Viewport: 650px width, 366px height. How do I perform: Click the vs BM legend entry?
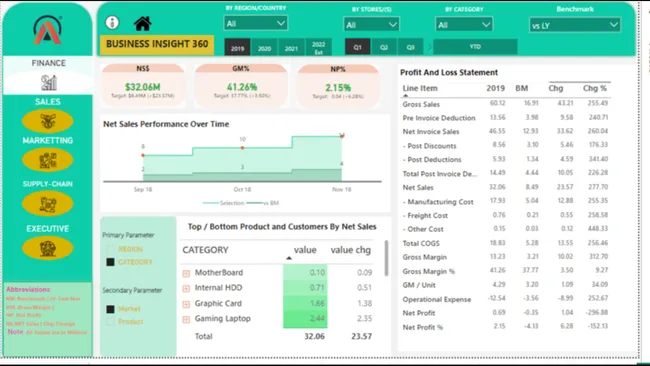pyautogui.click(x=262, y=203)
